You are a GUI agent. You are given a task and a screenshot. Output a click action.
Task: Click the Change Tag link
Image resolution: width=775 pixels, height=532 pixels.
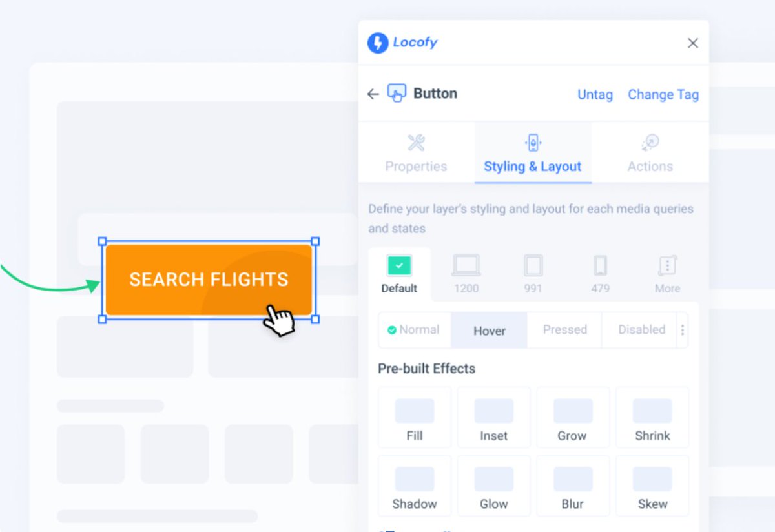(x=663, y=94)
